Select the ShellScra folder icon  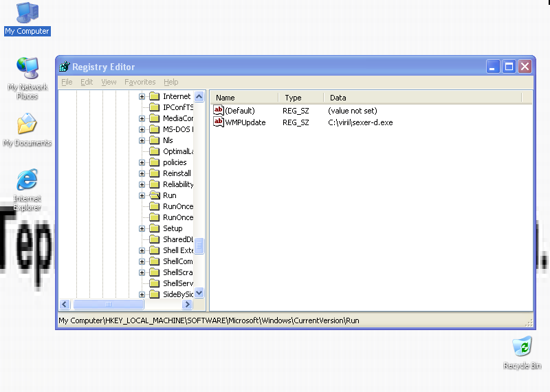(x=154, y=272)
